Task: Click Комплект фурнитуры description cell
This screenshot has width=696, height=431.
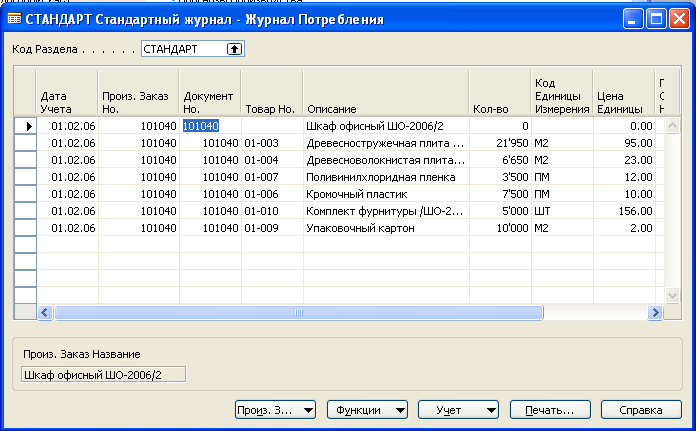Action: pos(386,211)
